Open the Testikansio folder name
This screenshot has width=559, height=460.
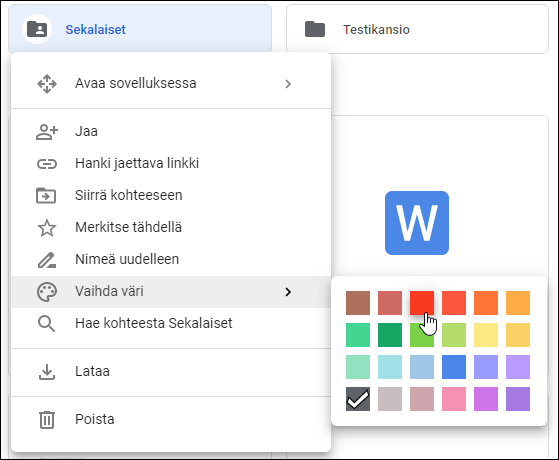click(376, 30)
